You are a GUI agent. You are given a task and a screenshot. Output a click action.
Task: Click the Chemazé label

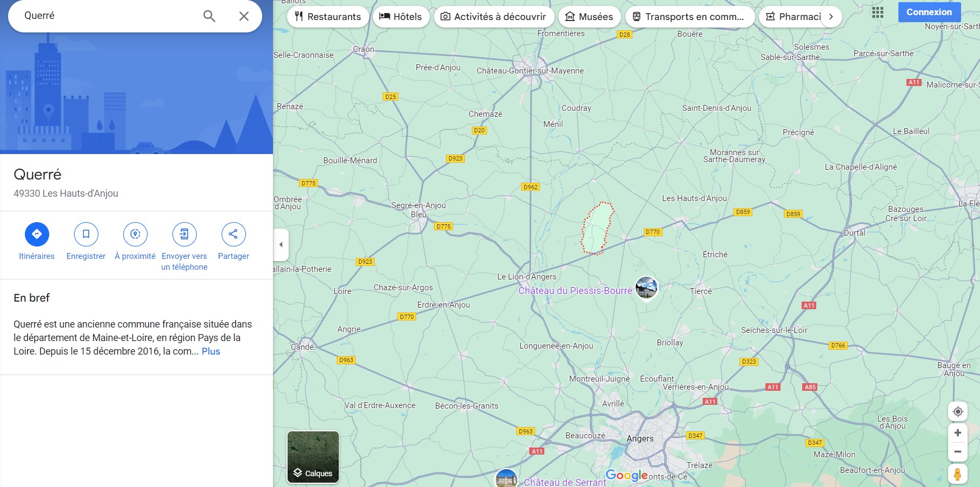tap(485, 114)
